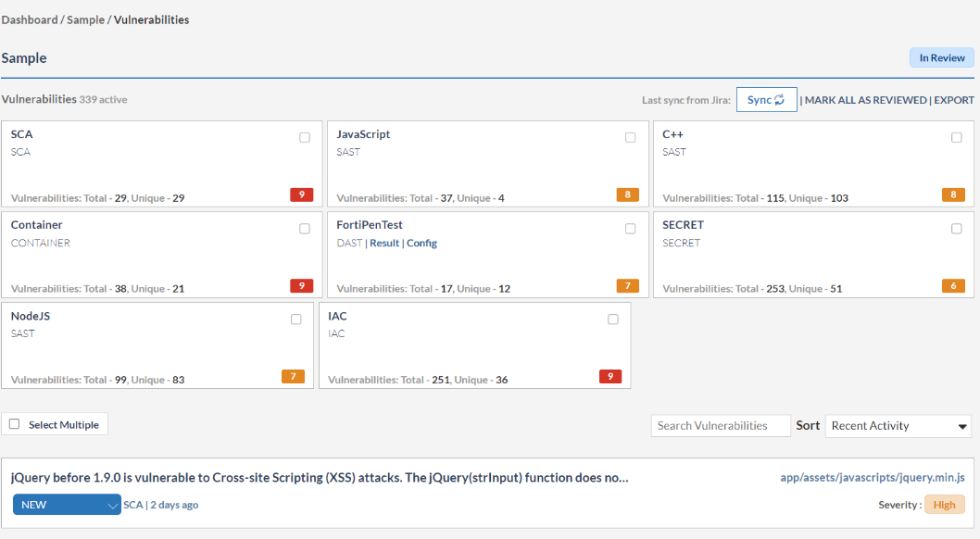Select the IAC card title
Screen dimensions: 980x539
pyautogui.click(x=337, y=316)
